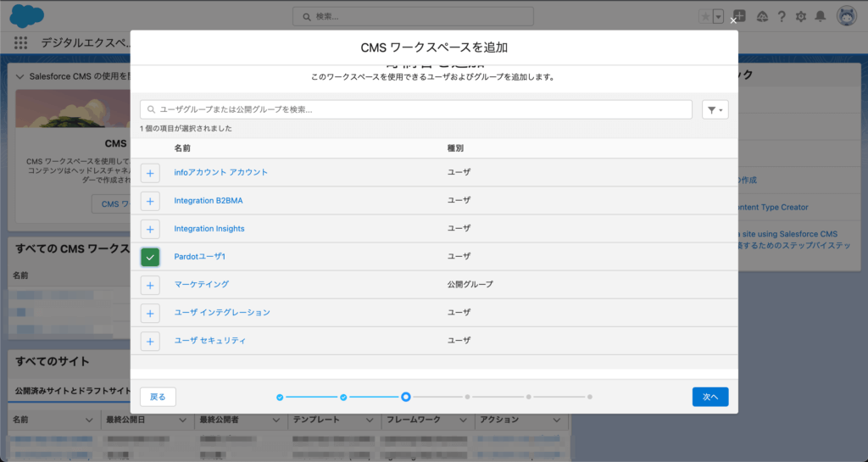
Task: Add infoアカウント アカウント with plus button
Action: point(150,173)
